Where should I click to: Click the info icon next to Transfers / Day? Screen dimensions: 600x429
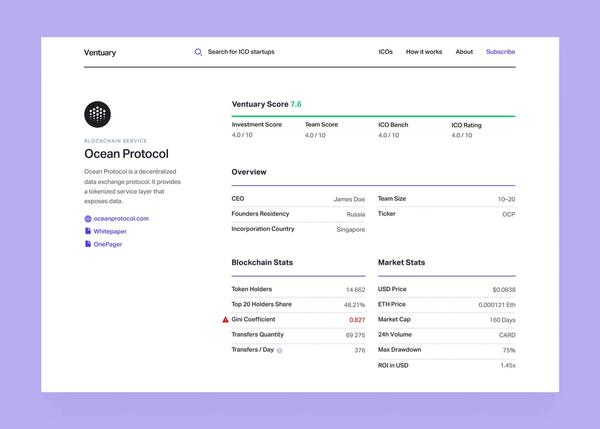279,350
